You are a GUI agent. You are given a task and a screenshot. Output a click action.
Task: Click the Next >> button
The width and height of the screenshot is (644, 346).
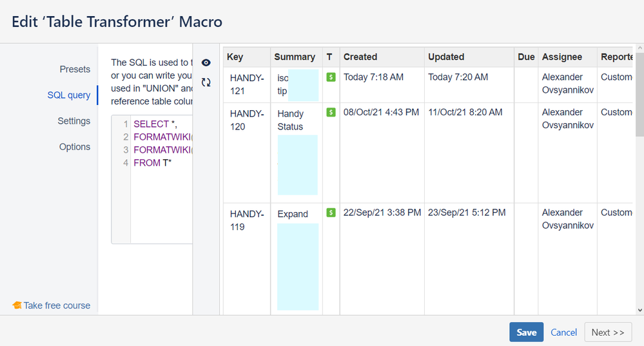608,332
